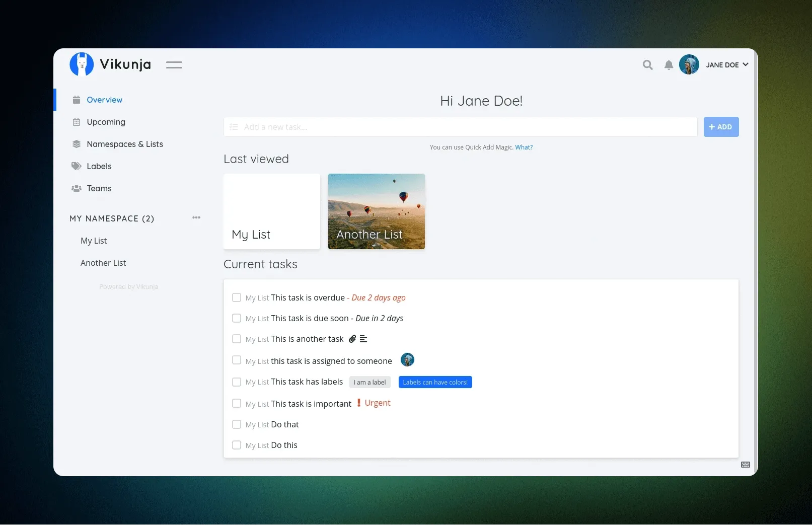Mark This task has labels done

coord(237,382)
